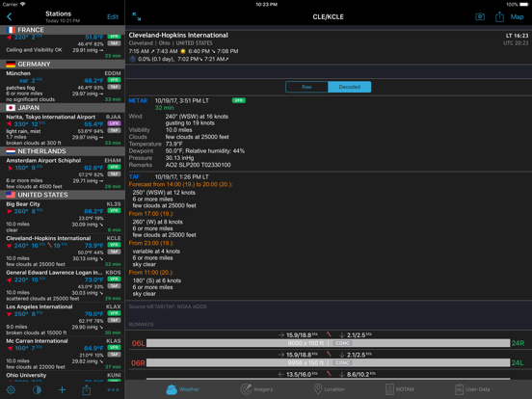Screen dimensions: 532x399
Task: Click the TAF badge on München row
Action: pyautogui.click(x=114, y=87)
